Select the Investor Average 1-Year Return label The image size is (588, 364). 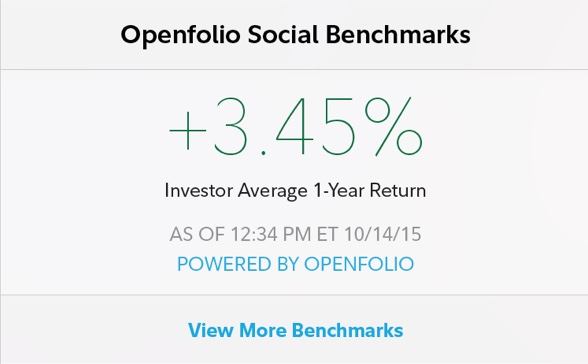pos(296,191)
